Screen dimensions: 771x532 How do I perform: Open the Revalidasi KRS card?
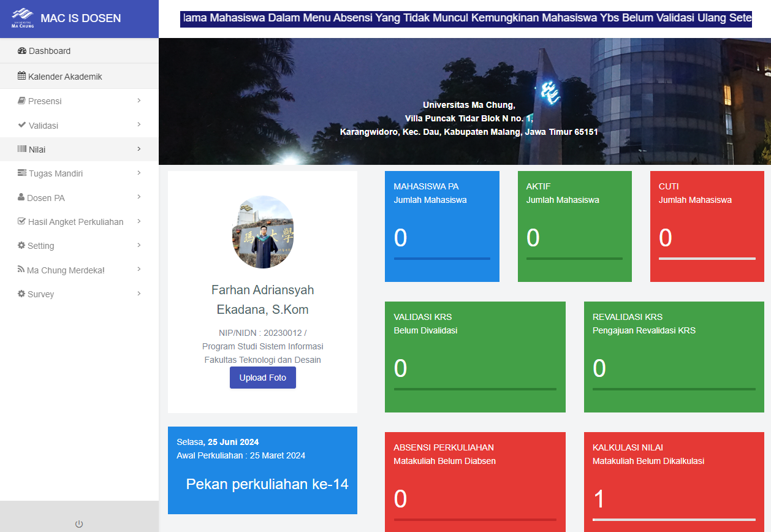pos(674,357)
